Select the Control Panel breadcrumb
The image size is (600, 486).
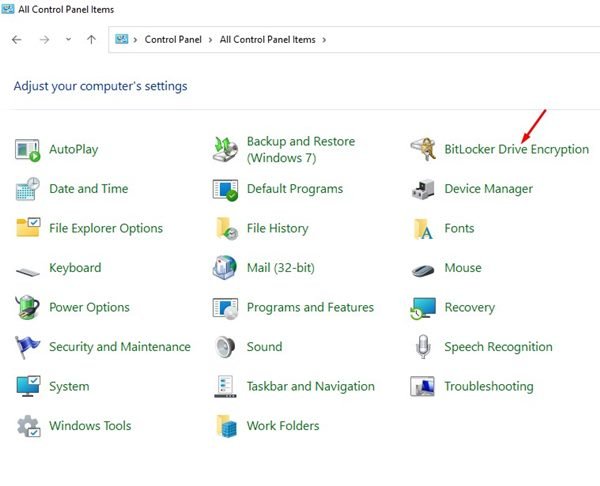click(173, 39)
